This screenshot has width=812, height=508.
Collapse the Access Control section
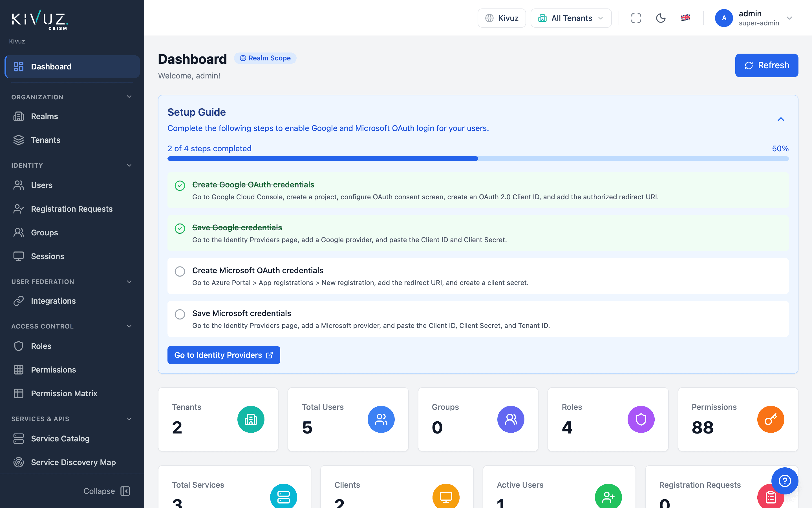(129, 326)
